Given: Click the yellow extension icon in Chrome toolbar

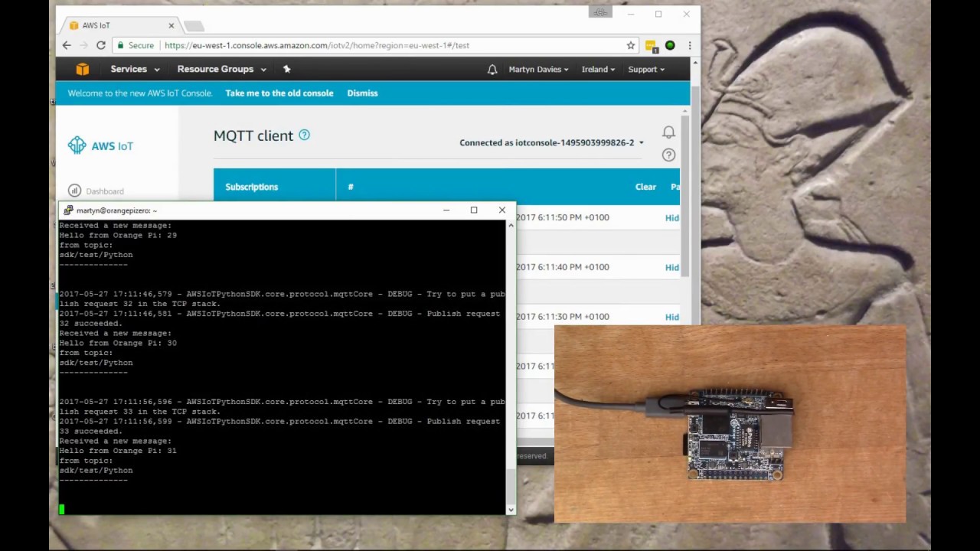Looking at the screenshot, I should click(x=651, y=46).
